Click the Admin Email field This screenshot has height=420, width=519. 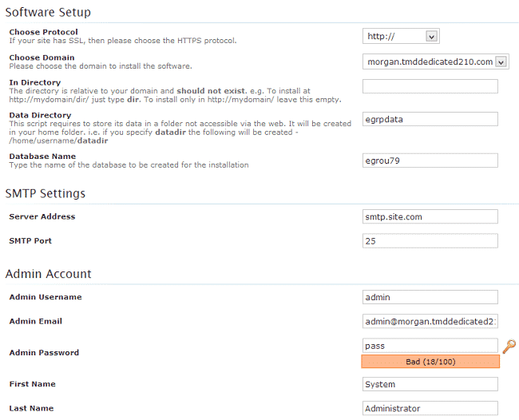(x=430, y=321)
